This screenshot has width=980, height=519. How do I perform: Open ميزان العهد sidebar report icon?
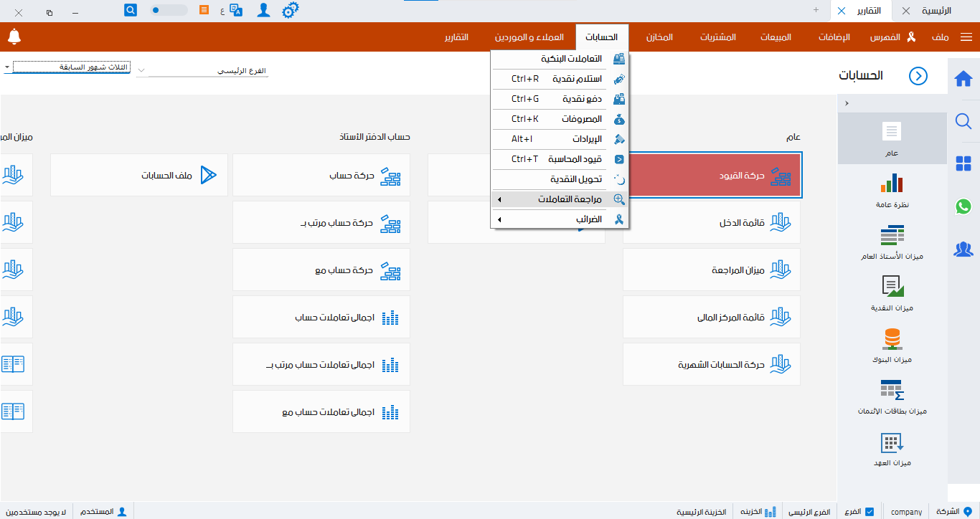coord(892,448)
